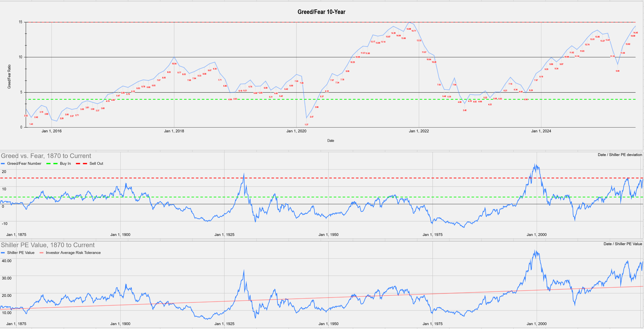Click the "20.00" tick on the Shiller PE chart

(x=6, y=295)
